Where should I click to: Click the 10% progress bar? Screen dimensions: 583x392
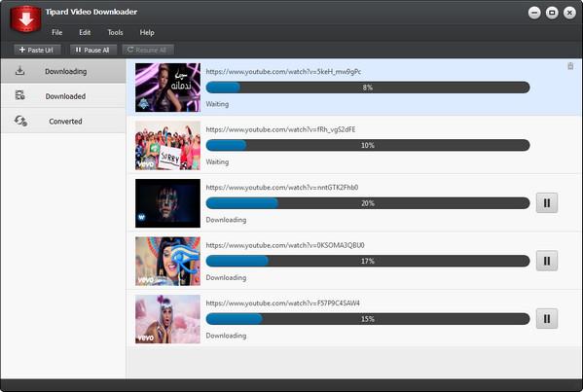[368, 145]
